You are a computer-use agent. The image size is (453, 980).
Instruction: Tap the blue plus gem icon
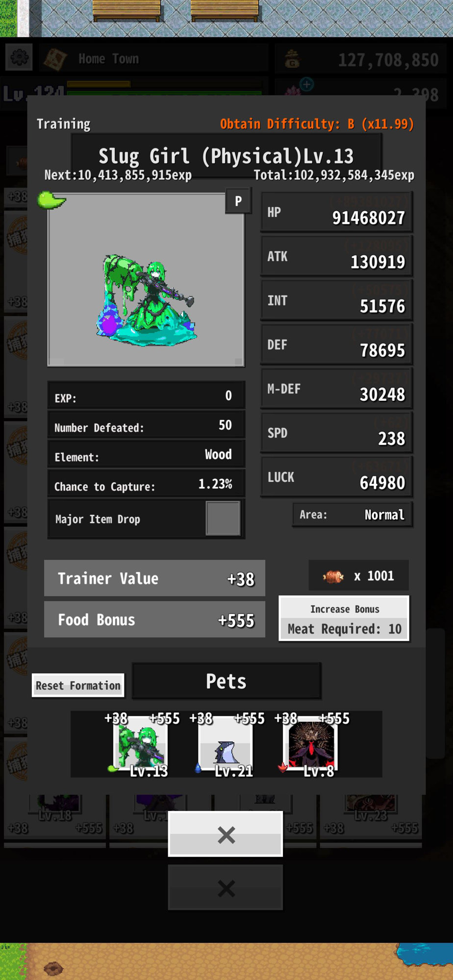(307, 84)
